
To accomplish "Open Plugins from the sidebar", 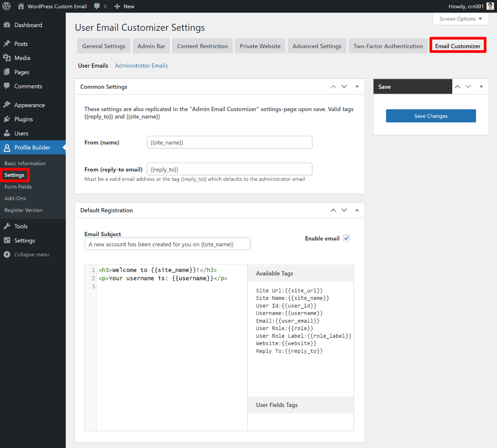I will (x=23, y=119).
